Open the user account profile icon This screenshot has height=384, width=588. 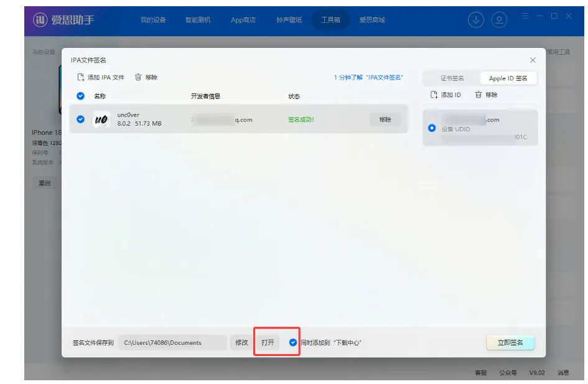tap(499, 19)
